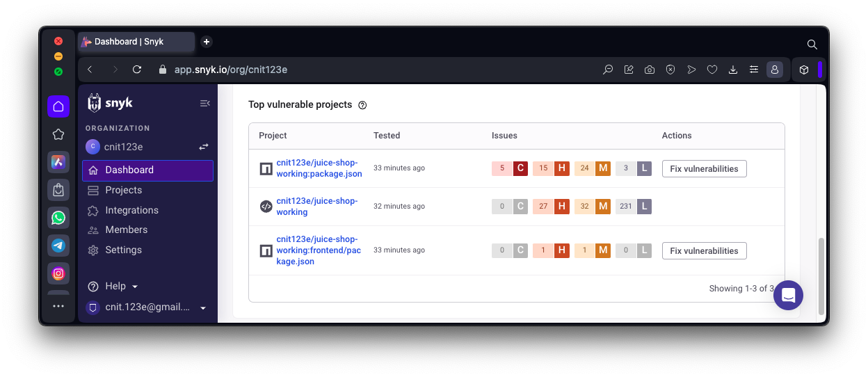Open the Intercom chat bubble
Image resolution: width=868 pixels, height=377 pixels.
pyautogui.click(x=788, y=295)
